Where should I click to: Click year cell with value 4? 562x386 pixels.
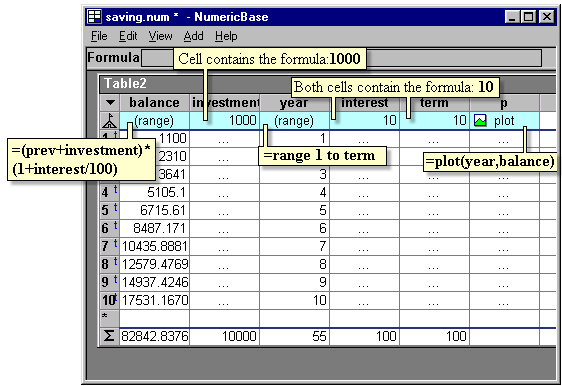tap(294, 192)
